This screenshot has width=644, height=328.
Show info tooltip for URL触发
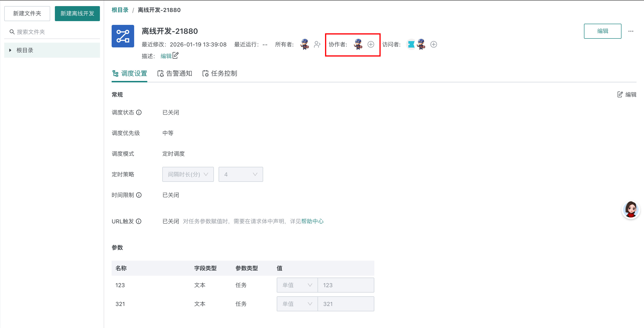pyautogui.click(x=139, y=221)
